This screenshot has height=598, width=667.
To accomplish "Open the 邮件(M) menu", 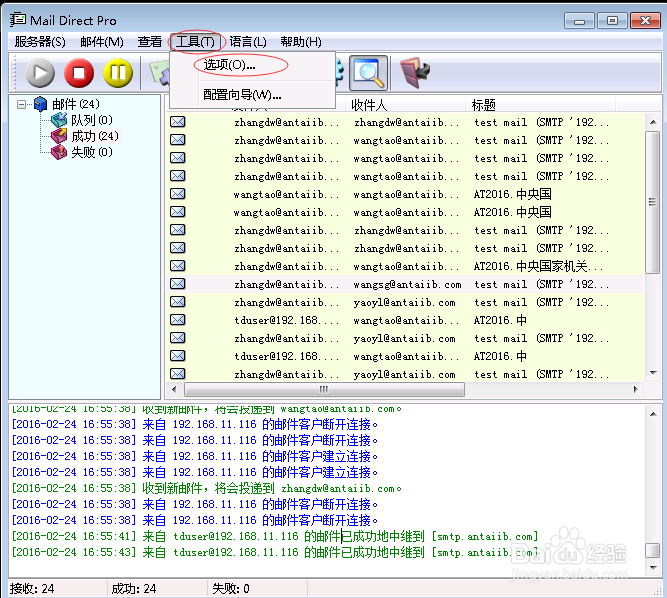I will (102, 42).
